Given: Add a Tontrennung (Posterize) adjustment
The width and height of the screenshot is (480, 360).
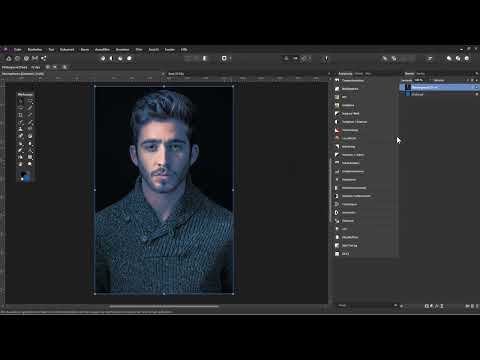Looking at the screenshot, I should 365,130.
